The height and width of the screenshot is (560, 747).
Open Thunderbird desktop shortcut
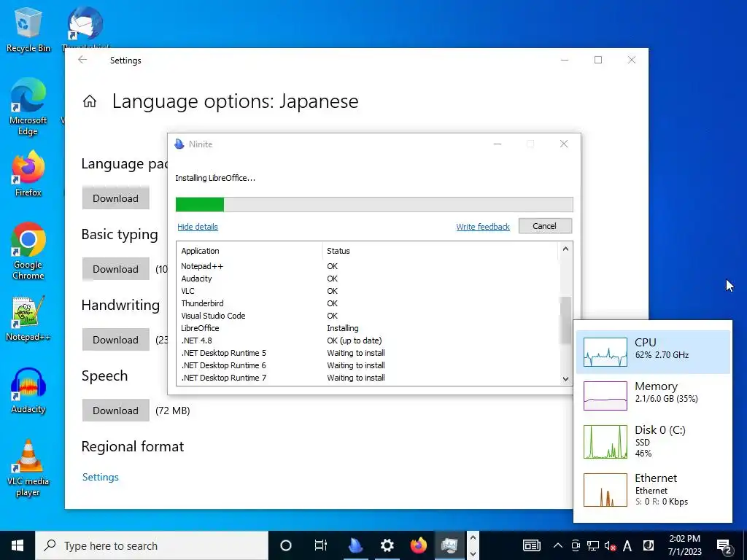[x=85, y=28]
